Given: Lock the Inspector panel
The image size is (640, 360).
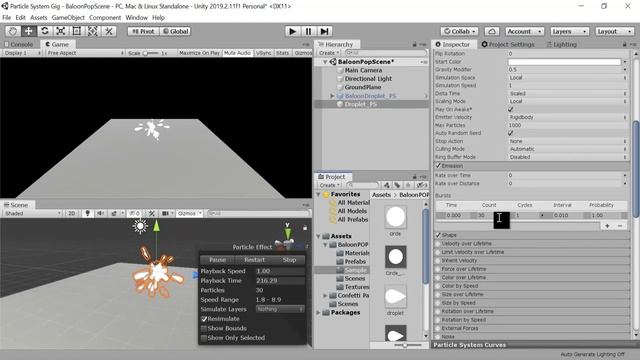Looking at the screenshot, I should (x=624, y=44).
